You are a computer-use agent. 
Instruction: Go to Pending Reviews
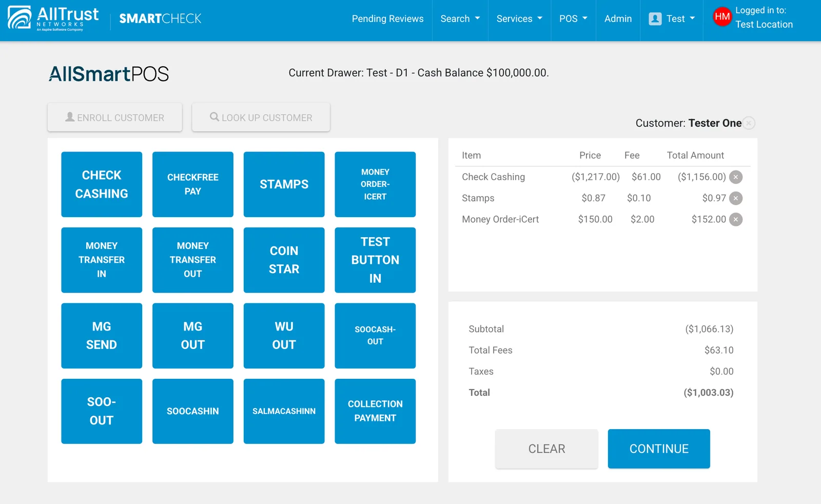[x=387, y=19]
